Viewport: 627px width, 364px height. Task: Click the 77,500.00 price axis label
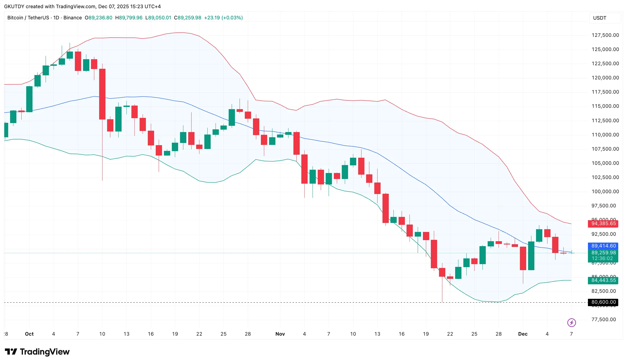[604, 320]
